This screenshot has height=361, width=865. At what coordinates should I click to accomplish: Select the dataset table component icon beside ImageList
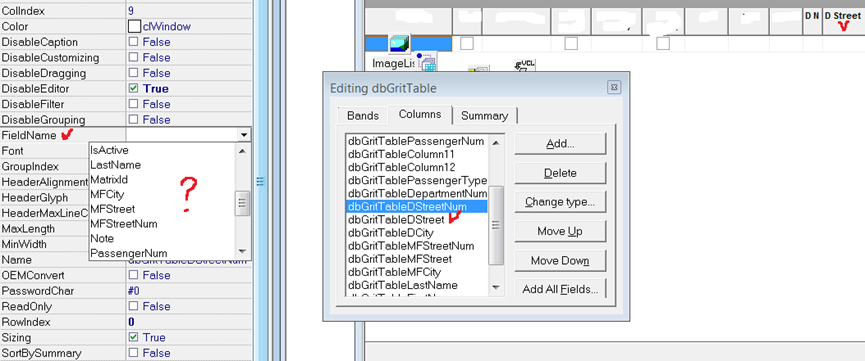pyautogui.click(x=426, y=61)
